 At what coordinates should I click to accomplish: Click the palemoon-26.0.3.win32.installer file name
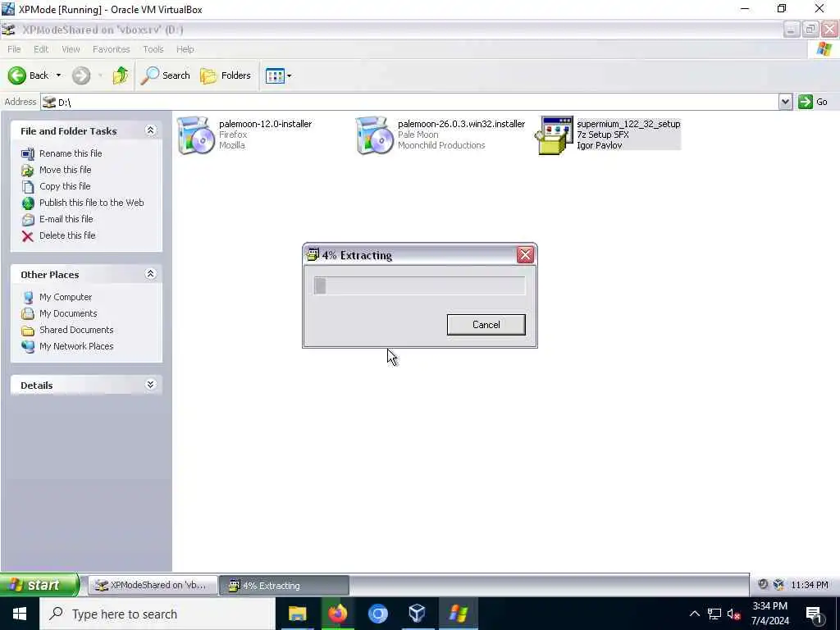click(x=461, y=124)
